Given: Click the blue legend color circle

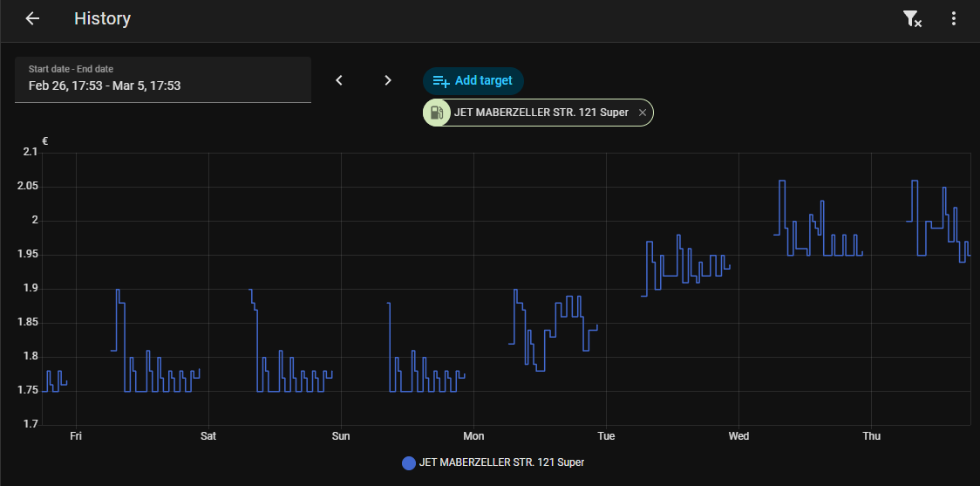Looking at the screenshot, I should pos(408,462).
